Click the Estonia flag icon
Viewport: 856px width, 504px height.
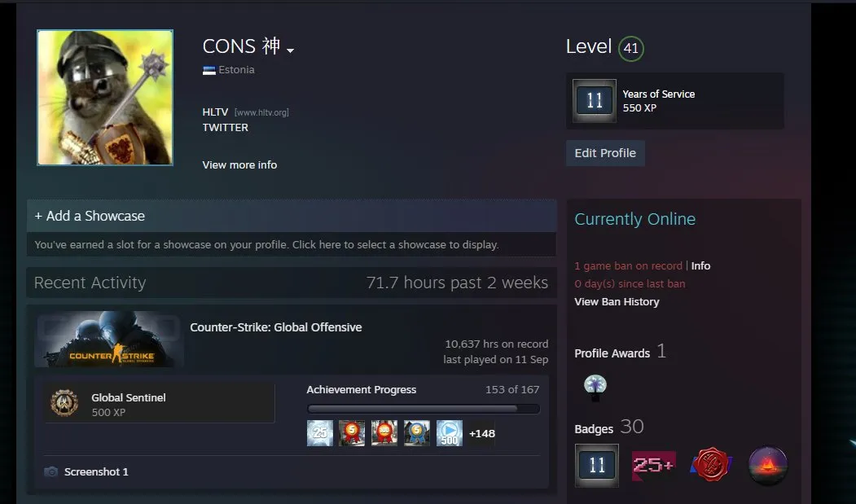tap(209, 71)
